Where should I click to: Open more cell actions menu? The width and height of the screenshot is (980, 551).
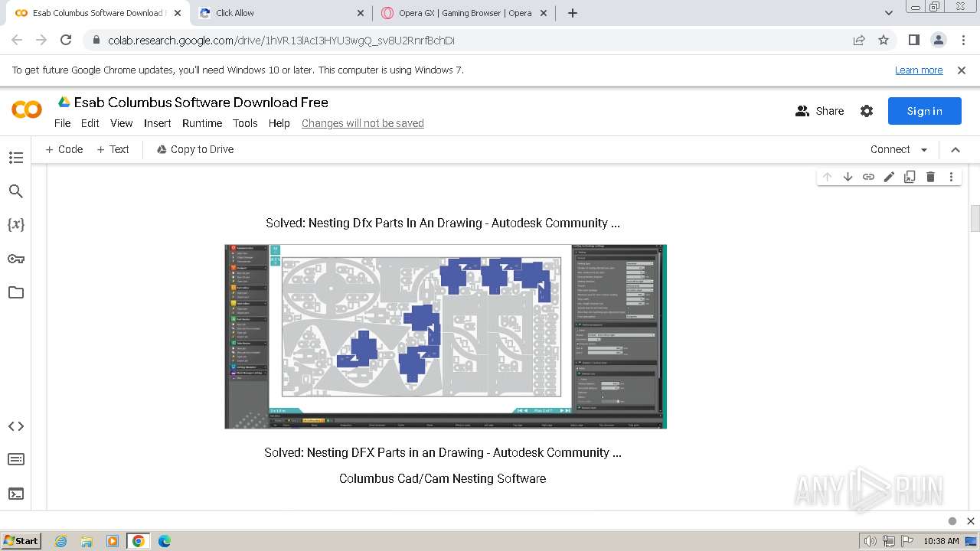[x=951, y=177]
